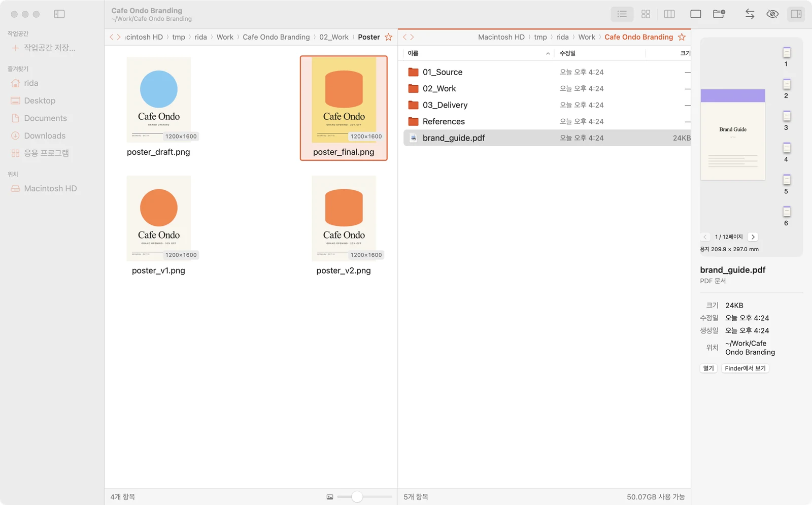Select poster_v1.png thumbnail
This screenshot has height=505, width=812.
(158, 218)
